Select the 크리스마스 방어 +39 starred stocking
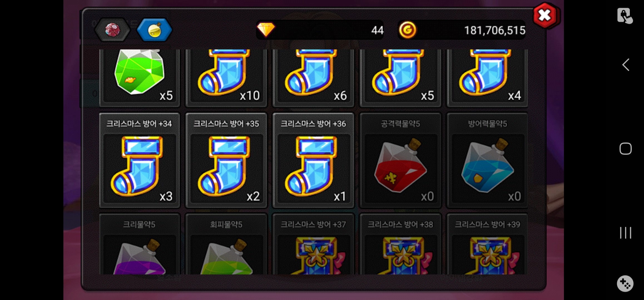644x300 pixels. tap(487, 244)
